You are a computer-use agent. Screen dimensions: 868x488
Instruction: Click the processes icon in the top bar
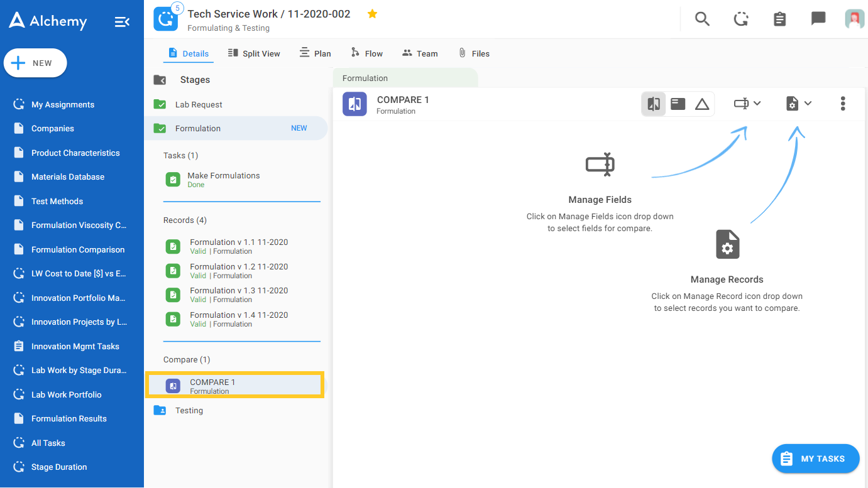[741, 19]
